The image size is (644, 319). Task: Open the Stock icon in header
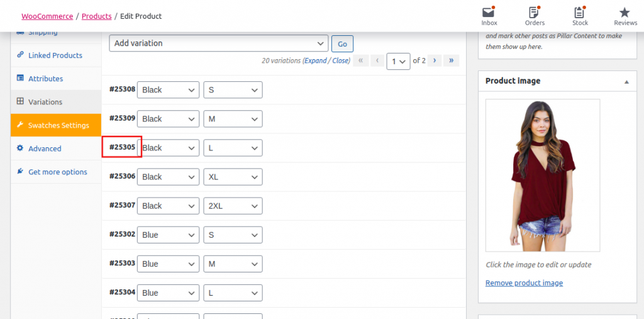tap(580, 13)
